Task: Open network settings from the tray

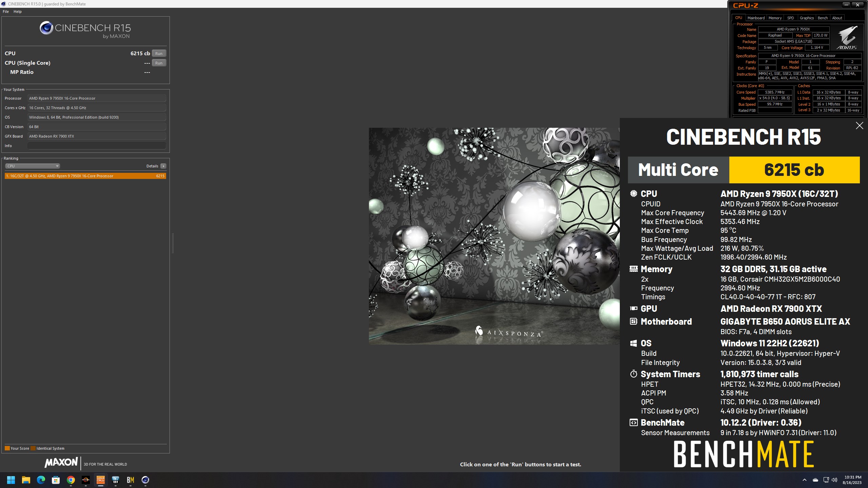Action: click(826, 480)
